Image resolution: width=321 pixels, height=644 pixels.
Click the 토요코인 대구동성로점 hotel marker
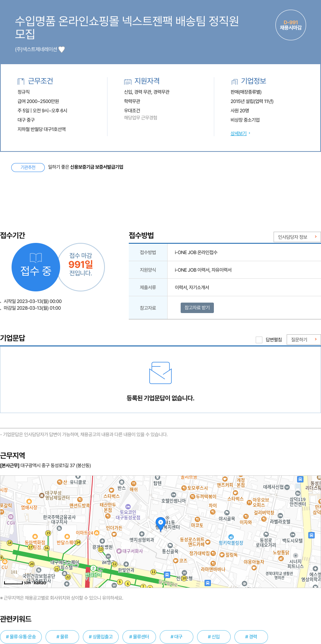coord(128,507)
